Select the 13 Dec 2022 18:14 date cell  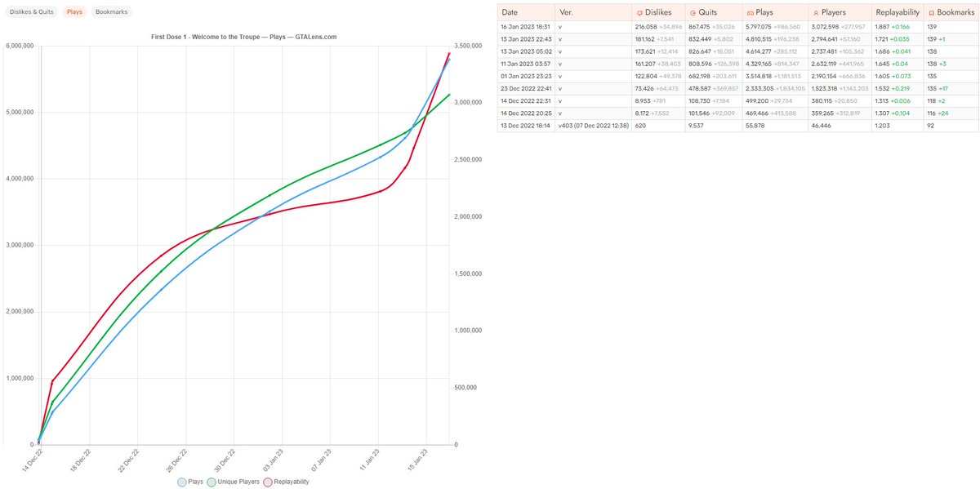coord(526,126)
